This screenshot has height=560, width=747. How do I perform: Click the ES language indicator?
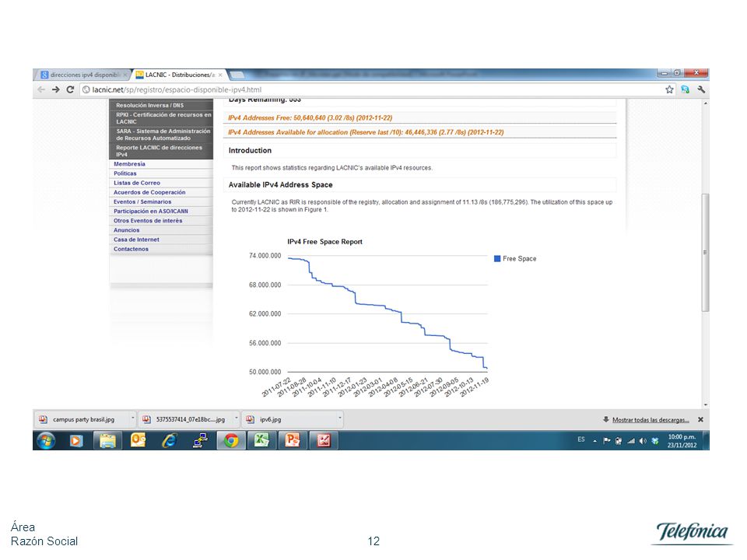[581, 440]
